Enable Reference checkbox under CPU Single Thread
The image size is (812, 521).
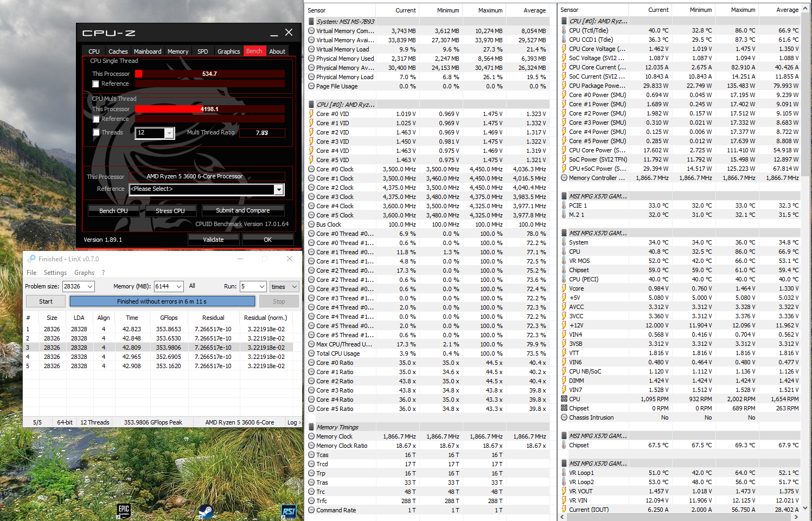coord(96,84)
